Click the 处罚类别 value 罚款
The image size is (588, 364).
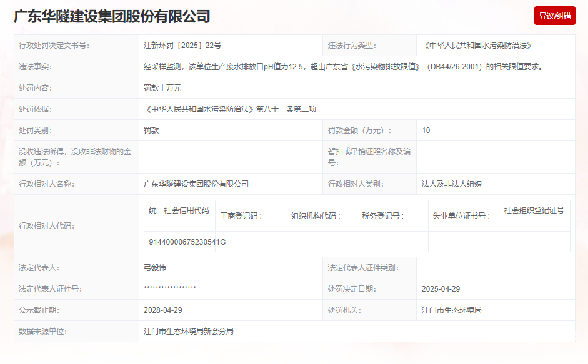[151, 130]
